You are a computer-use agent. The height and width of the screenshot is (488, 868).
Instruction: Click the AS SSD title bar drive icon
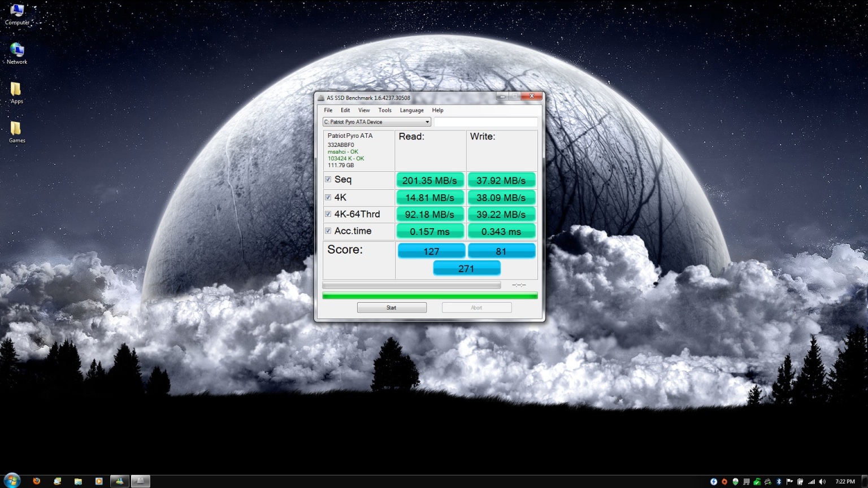pos(321,98)
